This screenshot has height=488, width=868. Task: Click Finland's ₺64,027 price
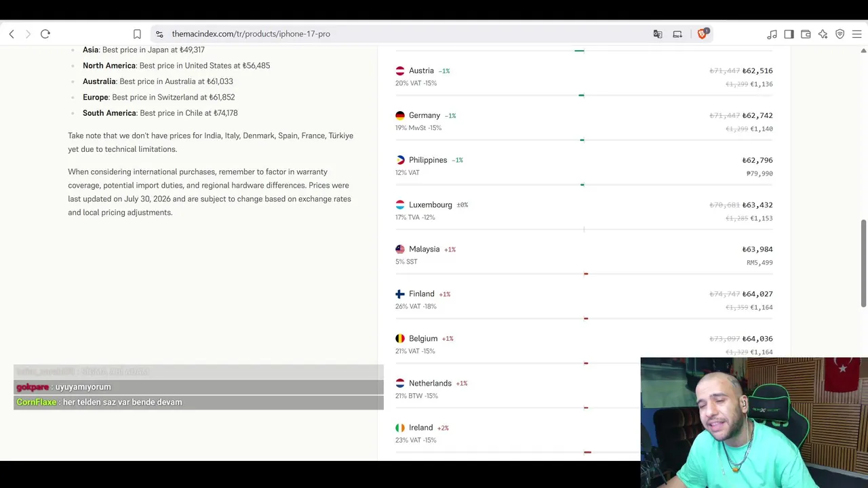pos(757,294)
